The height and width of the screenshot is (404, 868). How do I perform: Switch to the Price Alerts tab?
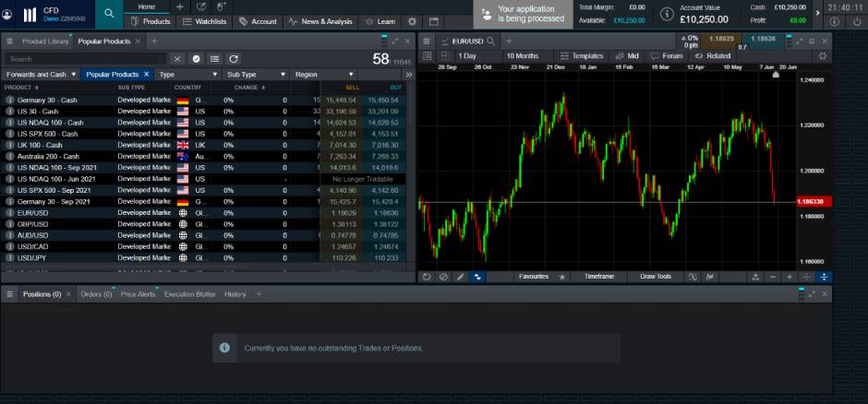(138, 294)
